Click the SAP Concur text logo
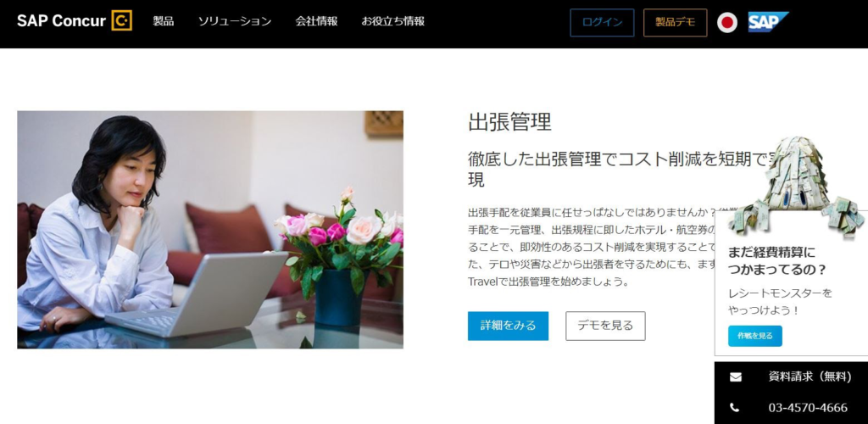 coord(61,21)
